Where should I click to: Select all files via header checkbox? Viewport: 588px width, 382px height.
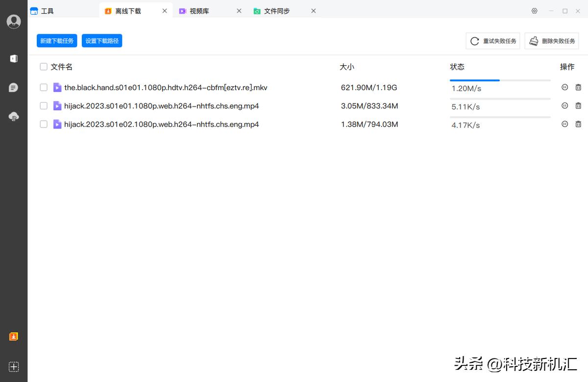43,67
